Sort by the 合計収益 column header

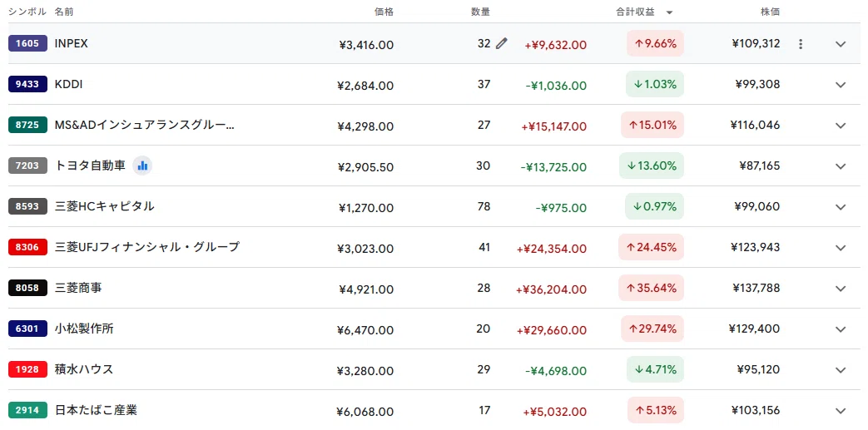[636, 12]
